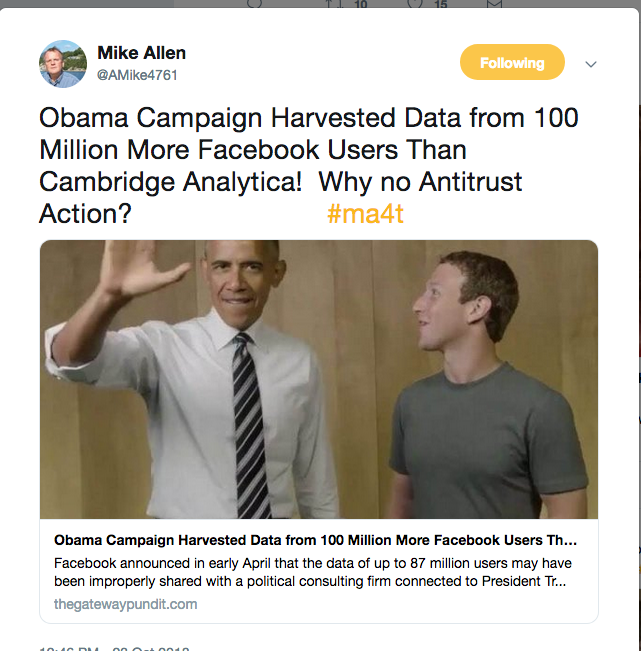Click the like count of 15

(440, 5)
